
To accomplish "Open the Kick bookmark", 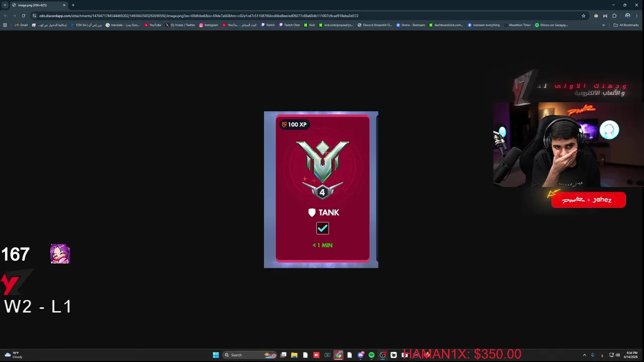I will click(x=309, y=25).
